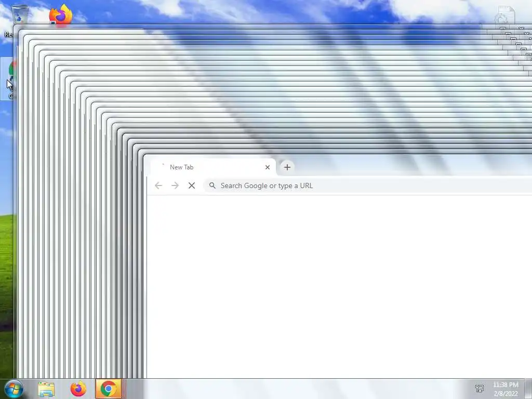This screenshot has height=399, width=532.
Task: Open File Explorer from the taskbar
Action: [x=46, y=389]
